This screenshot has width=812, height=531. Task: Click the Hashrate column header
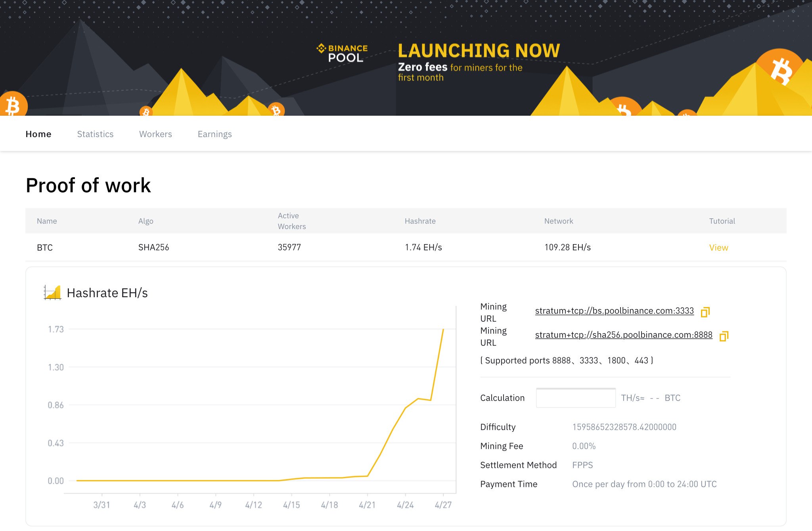pos(420,221)
